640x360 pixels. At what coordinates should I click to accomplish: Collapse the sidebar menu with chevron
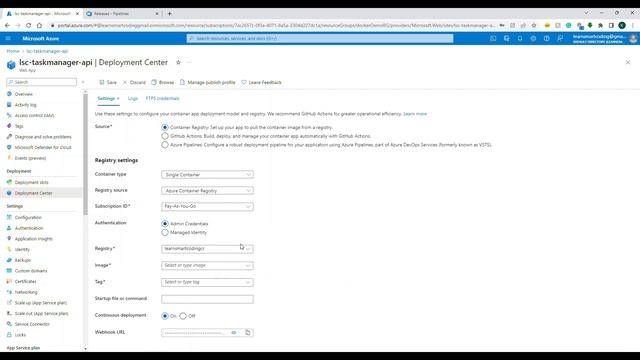tap(83, 82)
